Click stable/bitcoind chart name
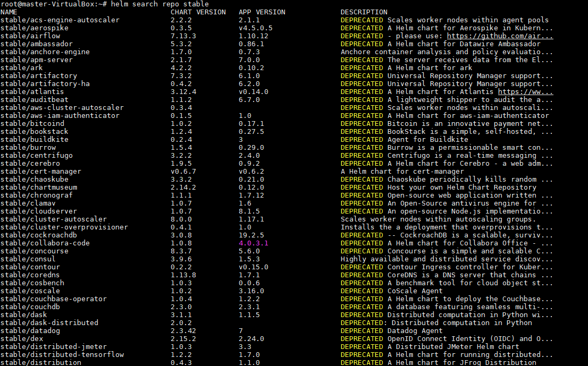This screenshot has width=588, height=366. point(32,124)
